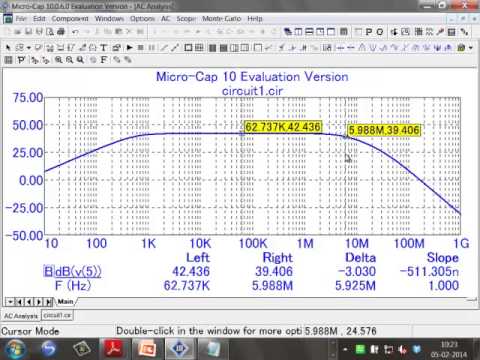
Task: Open the Help menu
Action: (255, 19)
